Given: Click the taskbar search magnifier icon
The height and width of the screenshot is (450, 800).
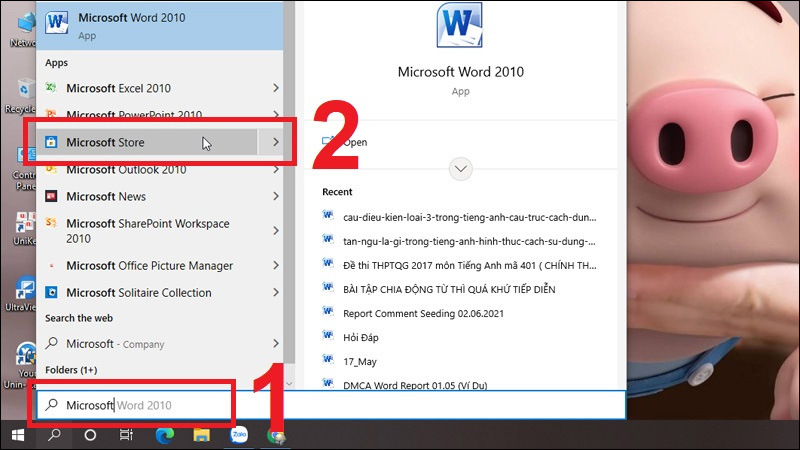Looking at the screenshot, I should point(54,435).
